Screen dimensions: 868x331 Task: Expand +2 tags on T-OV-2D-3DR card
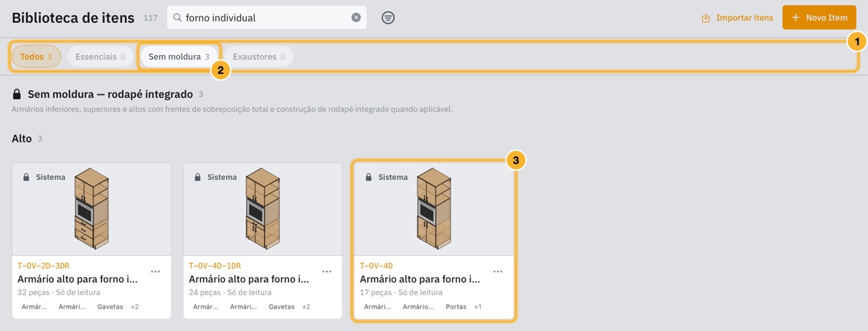coord(134,307)
